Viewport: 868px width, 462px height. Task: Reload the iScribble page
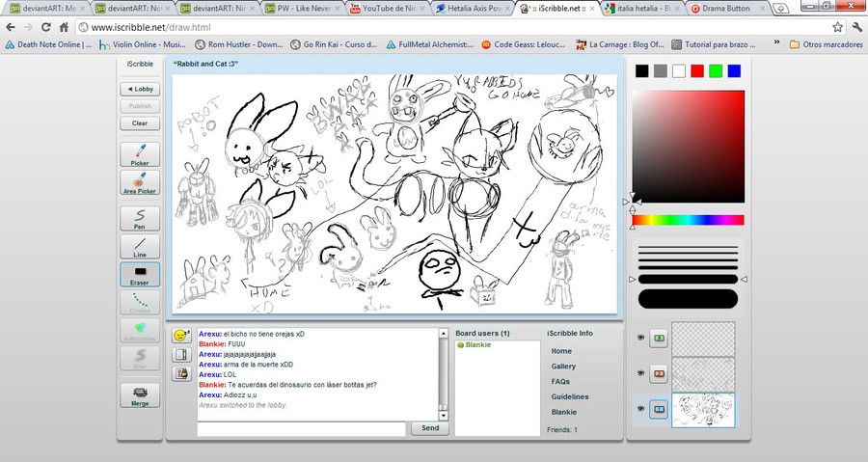[x=46, y=27]
